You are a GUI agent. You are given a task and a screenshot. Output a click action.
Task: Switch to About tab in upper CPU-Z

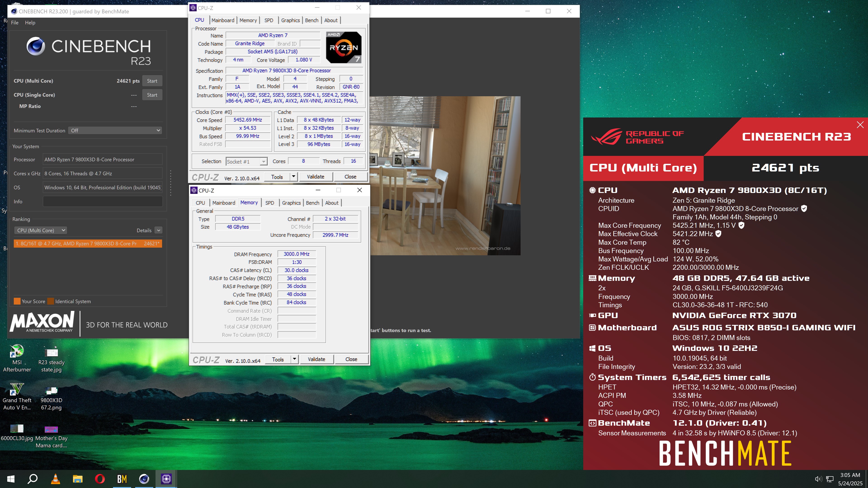331,20
